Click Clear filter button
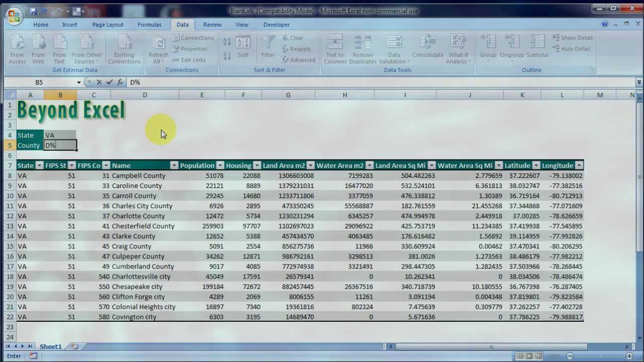Screen dimensions: 644x362 (x=292, y=38)
